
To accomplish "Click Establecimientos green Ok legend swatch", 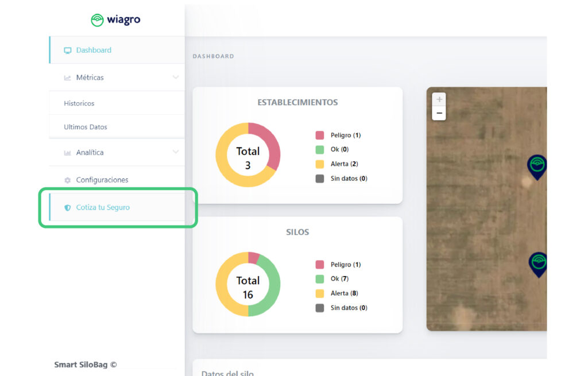I will coord(320,150).
